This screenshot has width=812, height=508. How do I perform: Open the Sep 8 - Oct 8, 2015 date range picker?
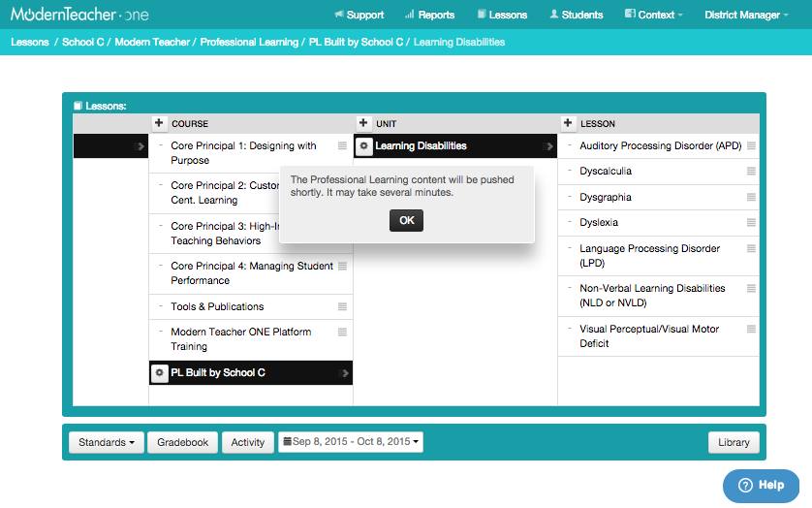tap(350, 442)
